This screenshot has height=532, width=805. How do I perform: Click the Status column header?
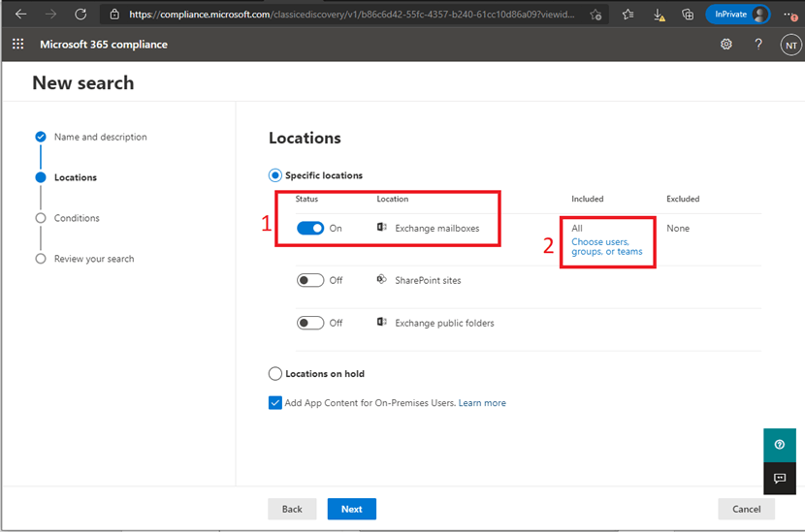306,199
